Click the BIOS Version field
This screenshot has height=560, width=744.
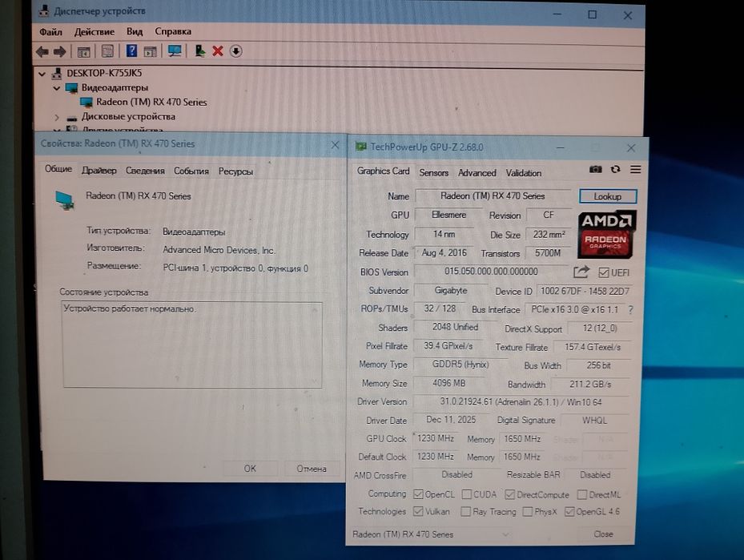(x=491, y=272)
